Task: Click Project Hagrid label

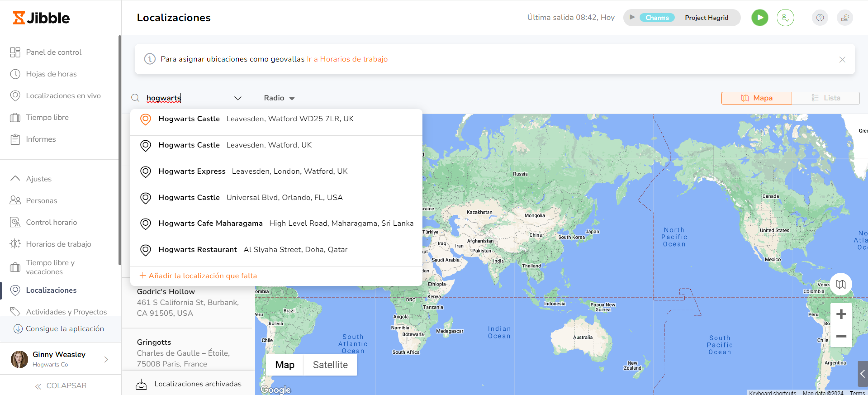Action: tap(706, 17)
